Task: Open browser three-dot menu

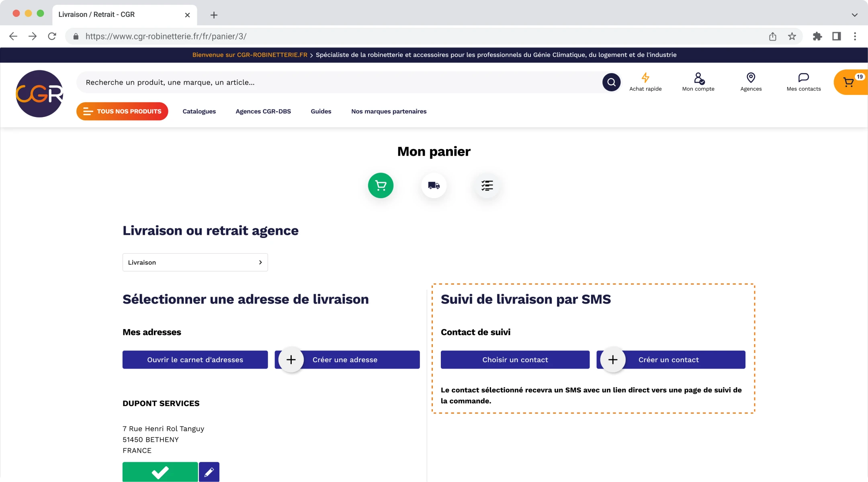Action: tap(855, 37)
